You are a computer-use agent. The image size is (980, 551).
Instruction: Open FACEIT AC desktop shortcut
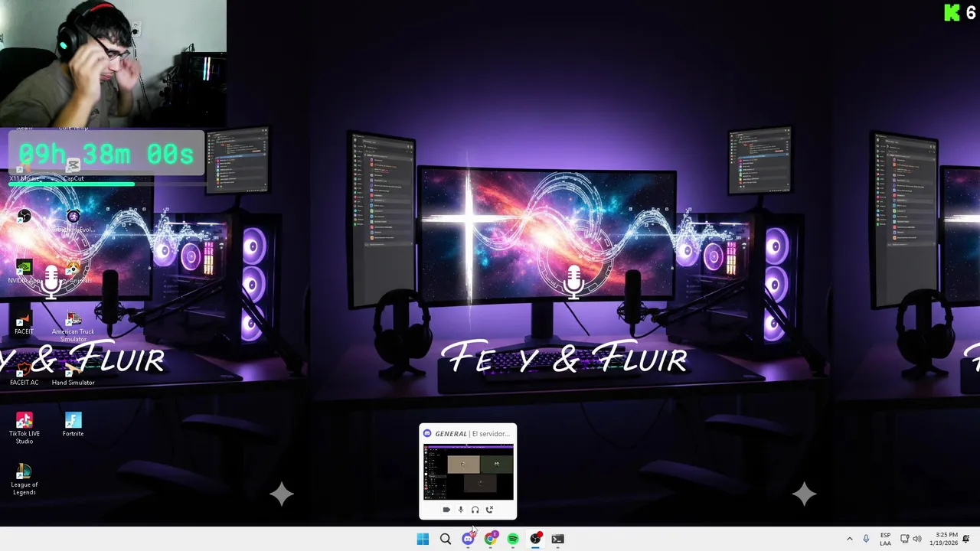24,374
